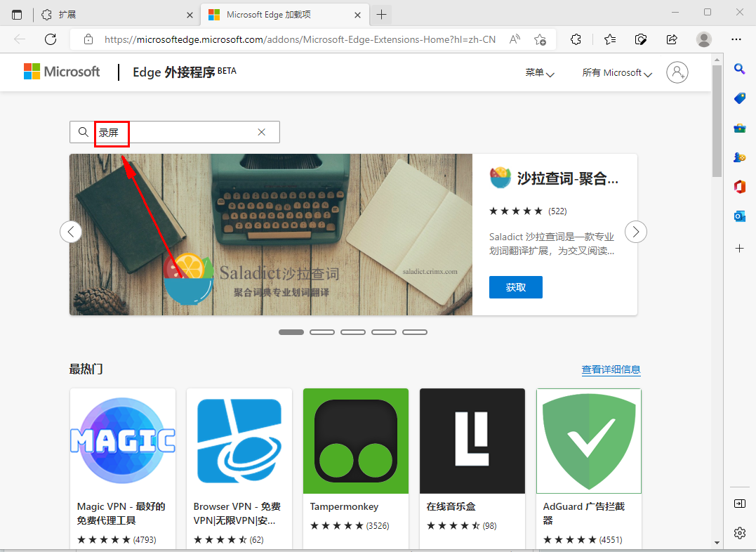Open the 查看详细信息 link

pos(611,369)
